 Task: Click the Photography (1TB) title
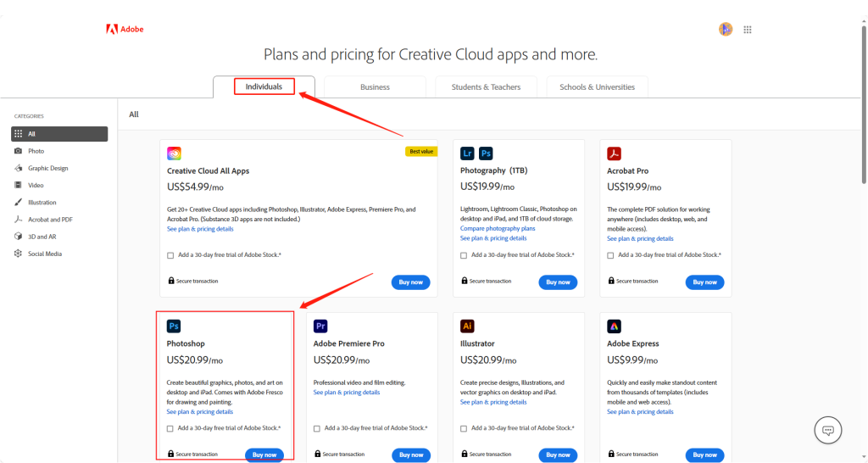point(494,170)
